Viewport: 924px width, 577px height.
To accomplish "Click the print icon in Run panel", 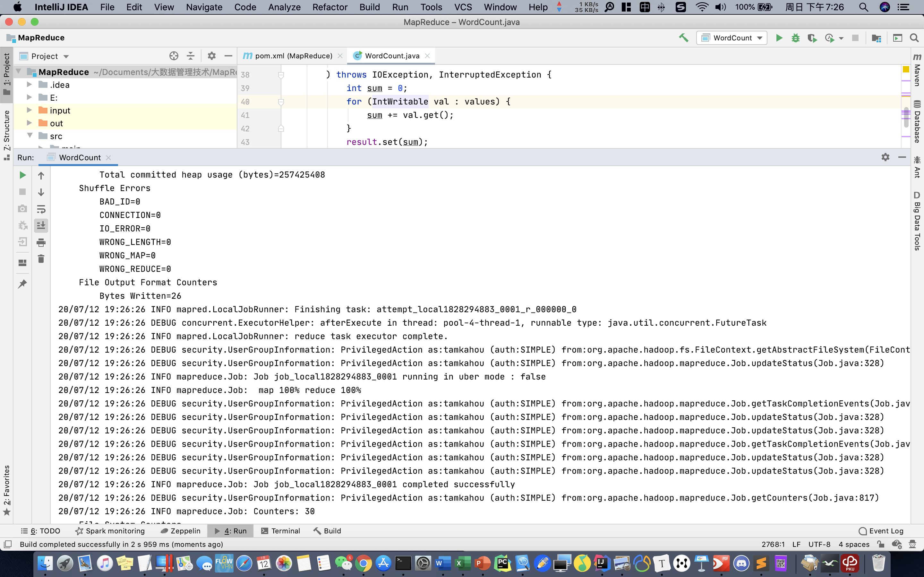I will 41,242.
